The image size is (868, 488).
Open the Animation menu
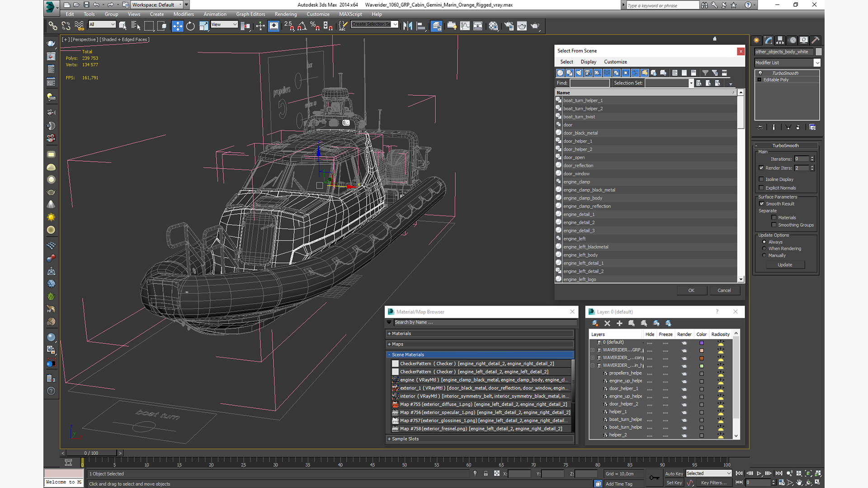[215, 14]
